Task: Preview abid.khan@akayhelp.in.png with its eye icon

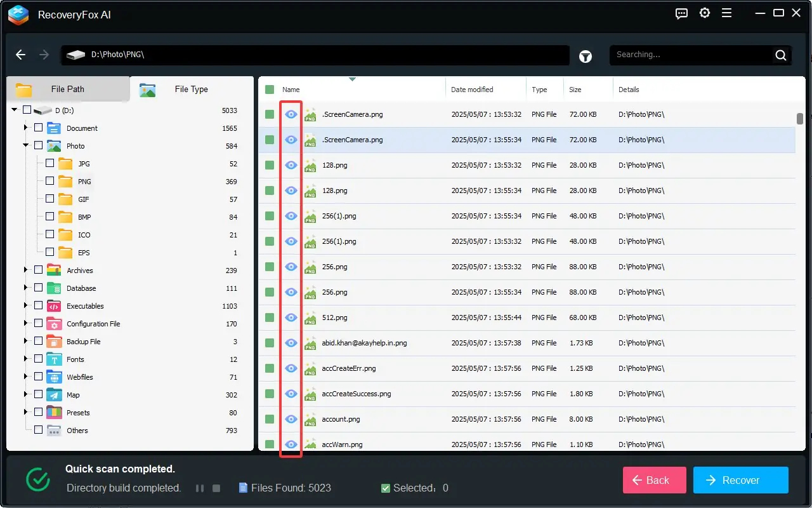Action: coord(291,343)
